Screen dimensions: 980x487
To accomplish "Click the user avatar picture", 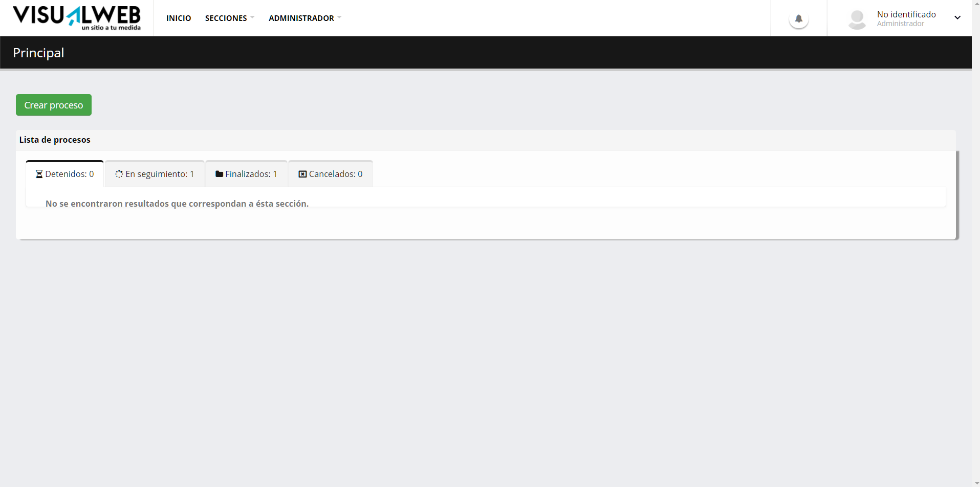I will click(x=857, y=19).
